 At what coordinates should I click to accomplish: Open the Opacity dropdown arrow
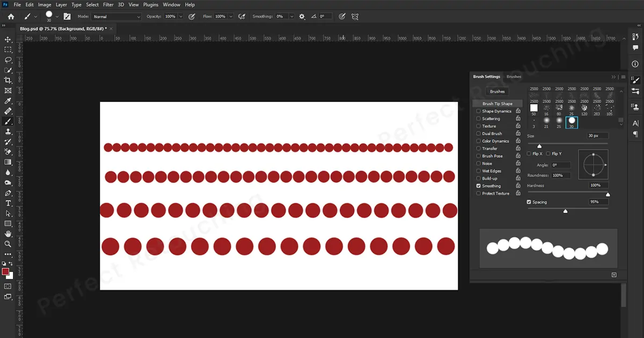(x=181, y=16)
